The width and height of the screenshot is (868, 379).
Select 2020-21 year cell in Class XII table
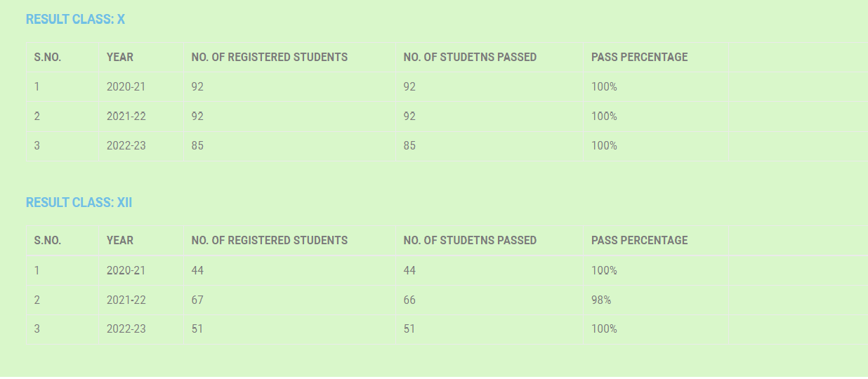pos(126,270)
